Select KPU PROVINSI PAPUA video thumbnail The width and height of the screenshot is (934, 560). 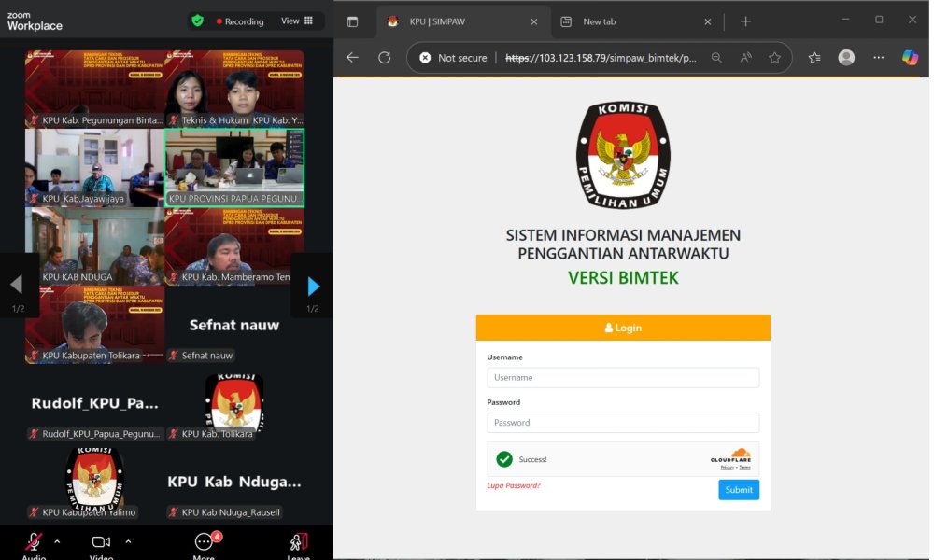(234, 166)
